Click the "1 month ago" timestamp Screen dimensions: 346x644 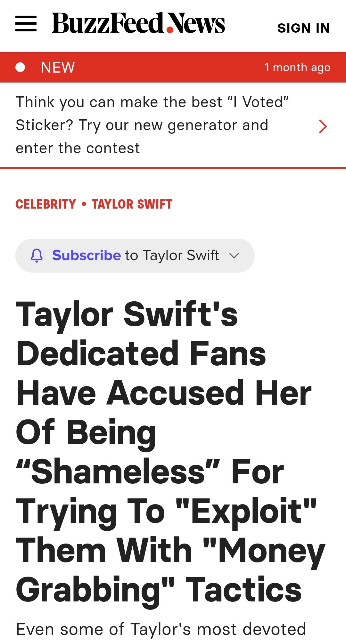coord(297,68)
